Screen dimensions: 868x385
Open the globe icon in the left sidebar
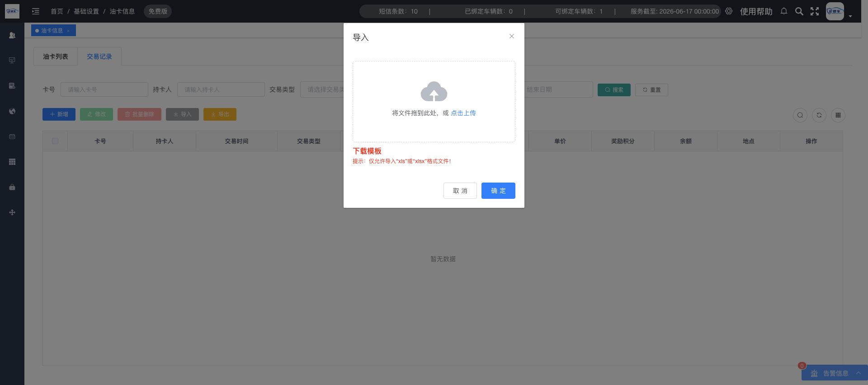click(x=12, y=111)
